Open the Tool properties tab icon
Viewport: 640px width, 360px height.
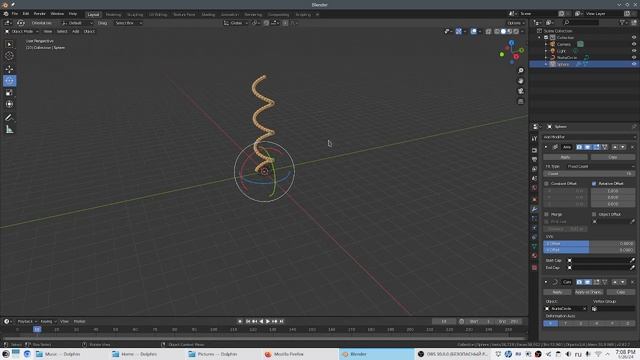pyautogui.click(x=534, y=139)
